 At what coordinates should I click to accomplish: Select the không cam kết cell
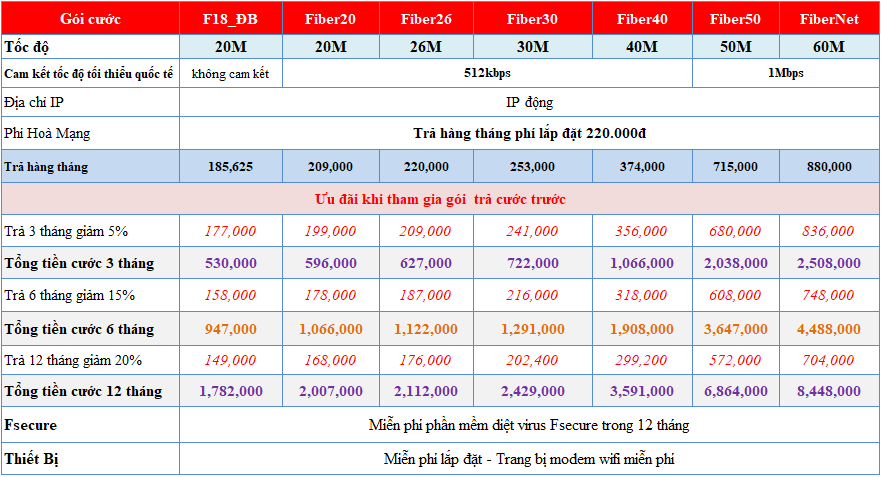(x=230, y=74)
